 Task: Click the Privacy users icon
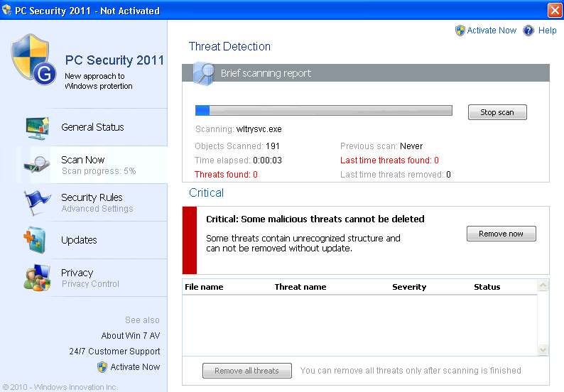[37, 278]
